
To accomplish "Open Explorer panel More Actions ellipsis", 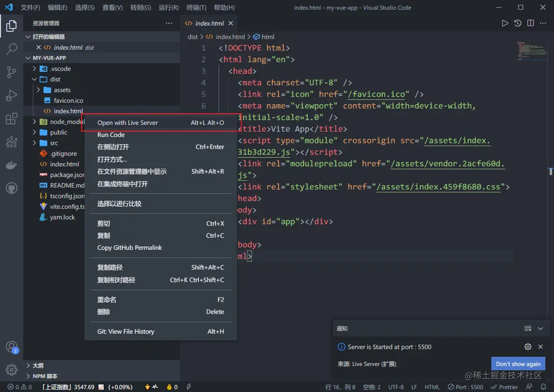I will pos(169,23).
